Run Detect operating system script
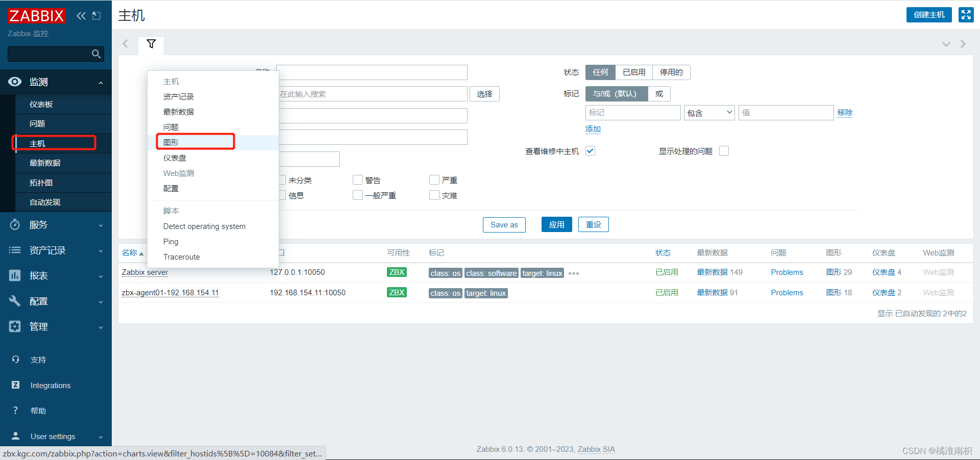The height and width of the screenshot is (460, 980). [x=213, y=226]
